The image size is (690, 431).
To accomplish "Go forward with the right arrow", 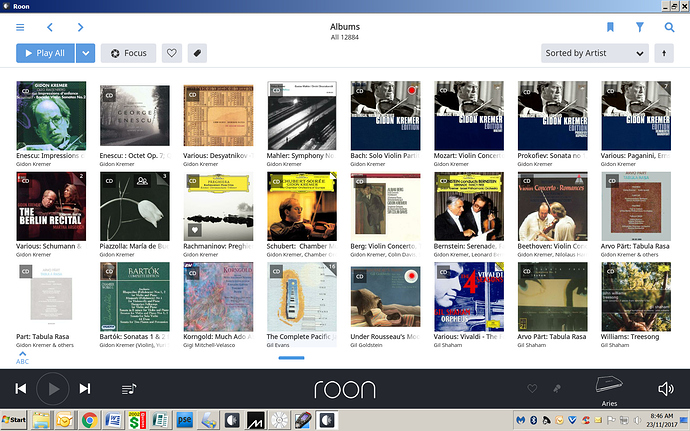I will (80, 27).
